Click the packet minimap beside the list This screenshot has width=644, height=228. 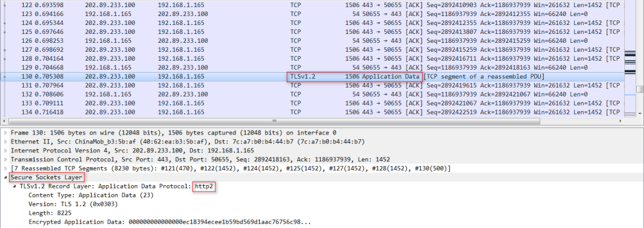tap(630, 59)
